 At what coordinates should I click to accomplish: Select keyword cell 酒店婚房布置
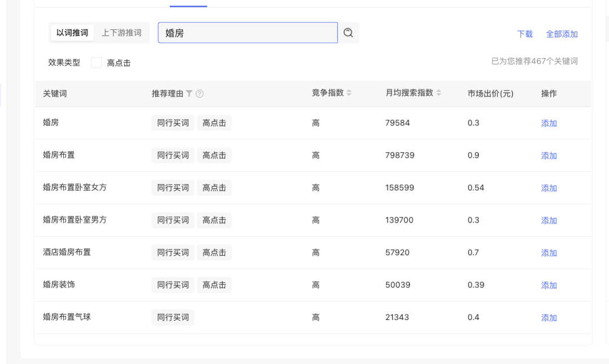point(67,252)
